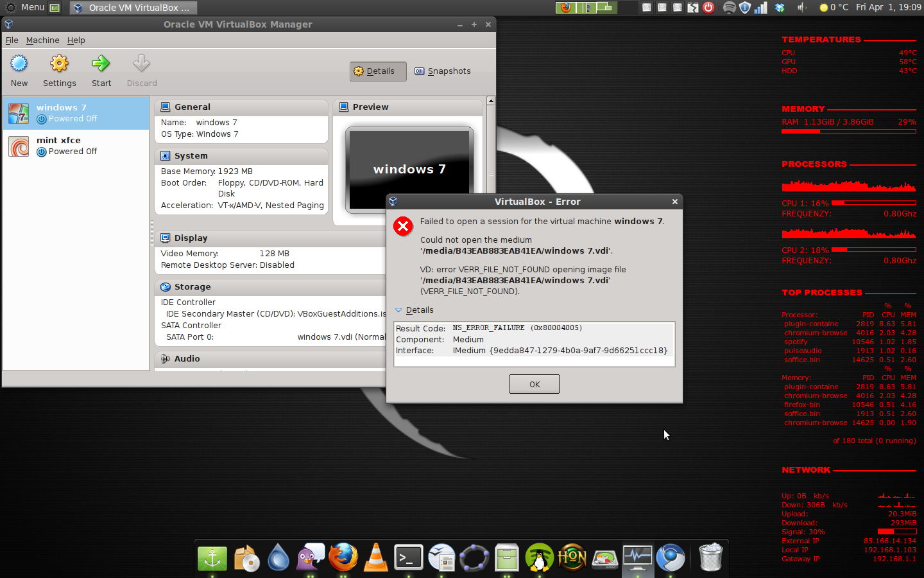
Task: Open the Help menu
Action: 76,40
